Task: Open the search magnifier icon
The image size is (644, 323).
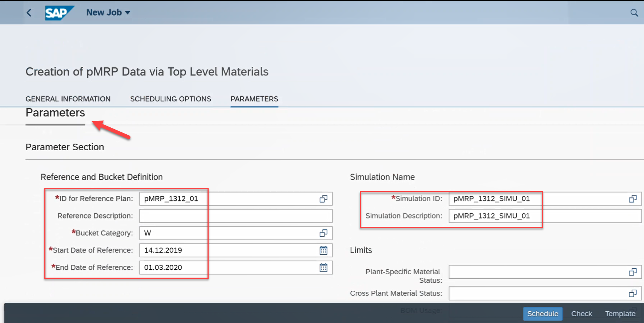Action: [x=634, y=13]
